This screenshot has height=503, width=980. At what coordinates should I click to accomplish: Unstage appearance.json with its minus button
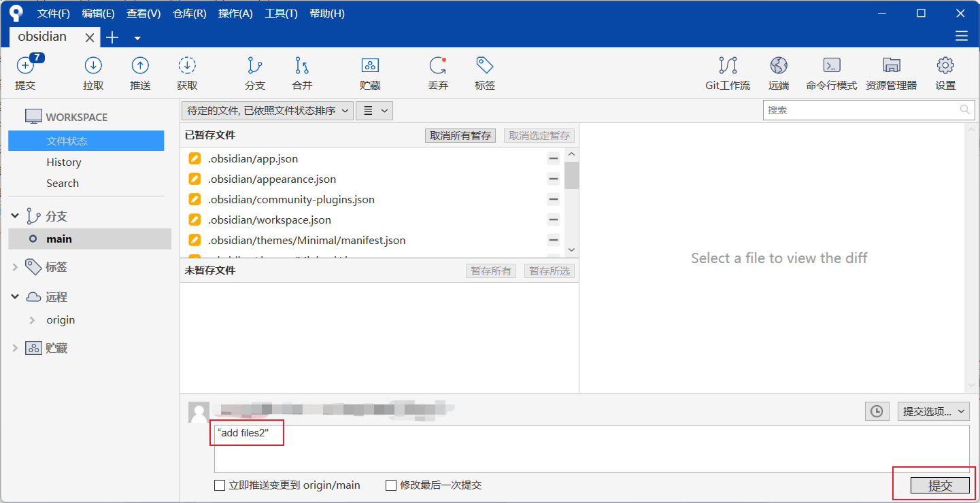pyautogui.click(x=554, y=179)
